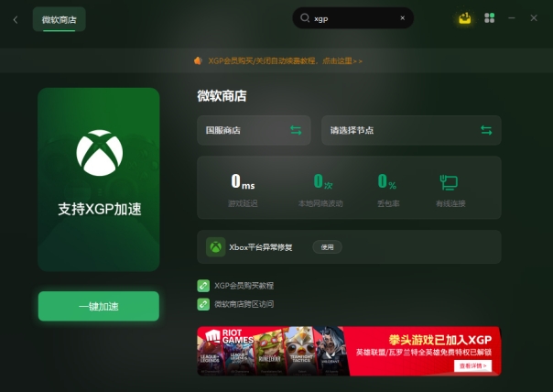Focus the search field containing xgp
The image size is (553, 392).
[353, 18]
